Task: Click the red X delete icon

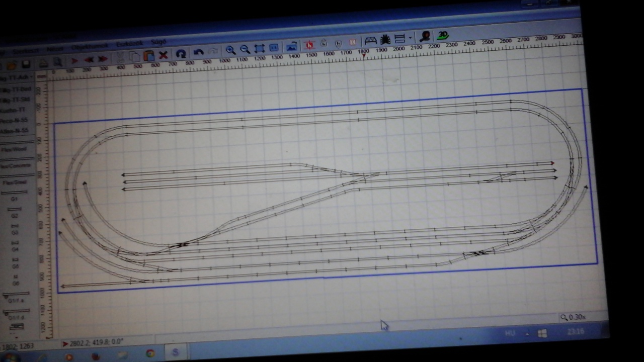Action: (x=163, y=55)
